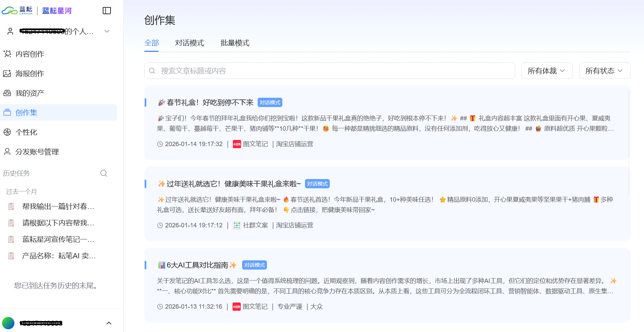Image resolution: width=644 pixels, height=332 pixels.
Task: Click the 分发账号管理 person icon
Action: [x=7, y=152]
